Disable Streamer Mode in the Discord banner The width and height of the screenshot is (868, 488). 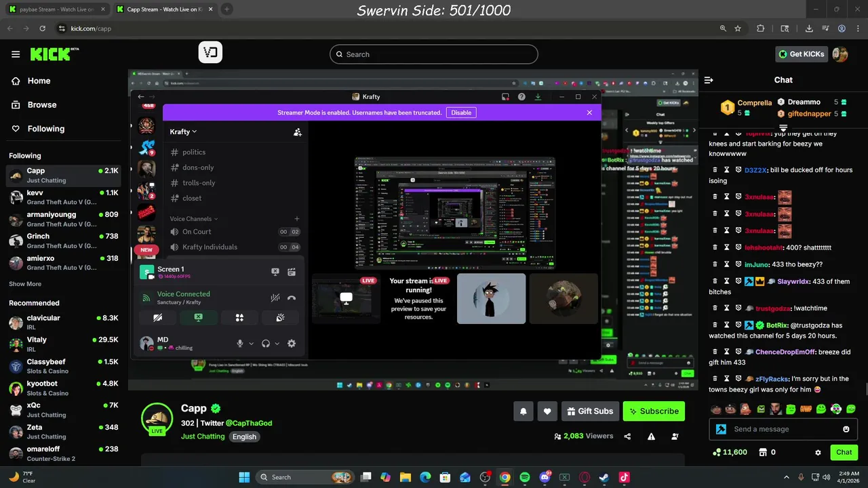point(461,113)
